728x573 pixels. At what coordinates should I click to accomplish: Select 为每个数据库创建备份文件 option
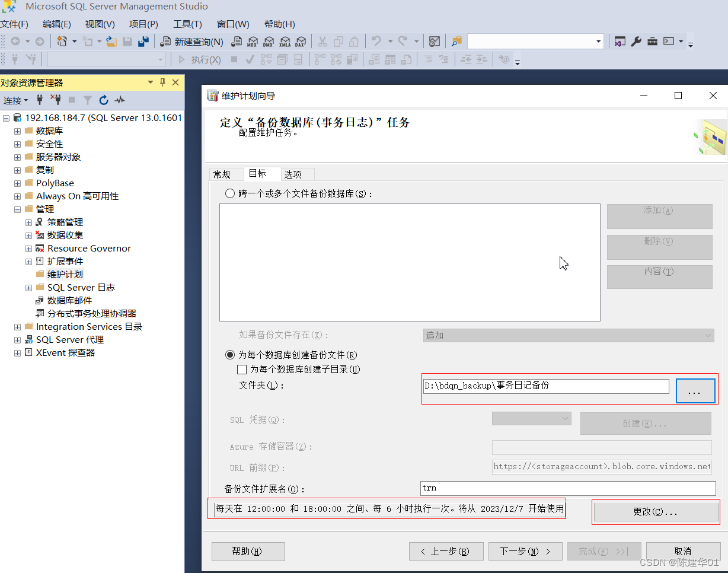[x=230, y=355]
